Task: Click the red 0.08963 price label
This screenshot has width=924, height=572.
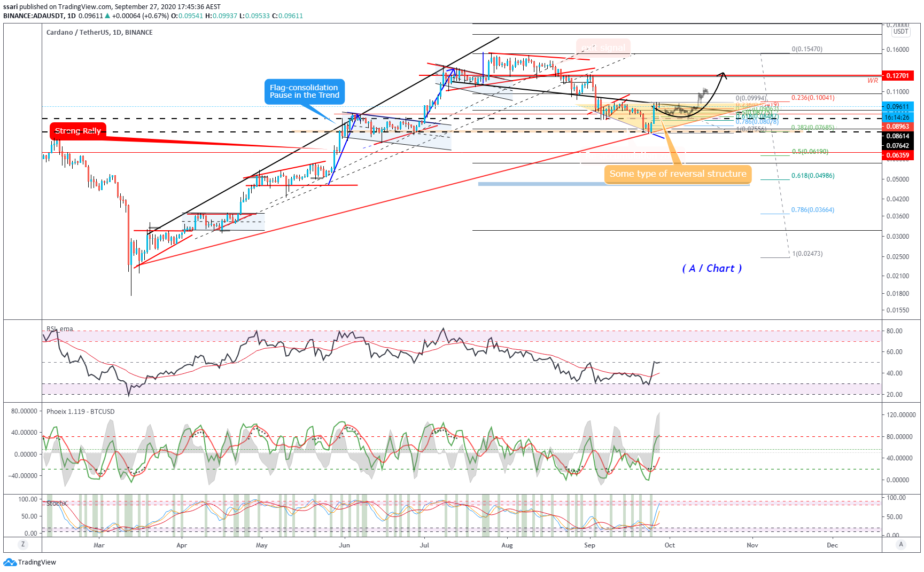Action: pos(898,127)
